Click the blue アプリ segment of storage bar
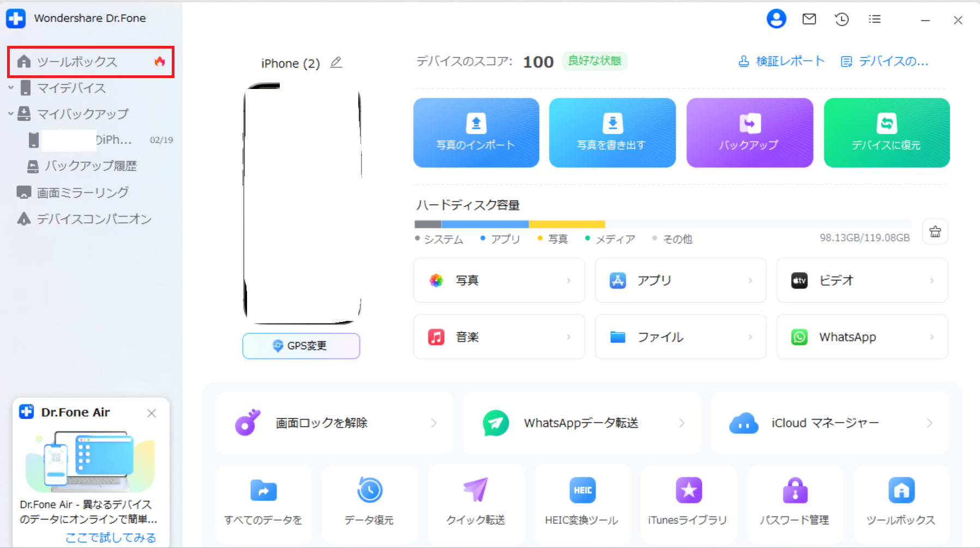Image resolution: width=980 pixels, height=548 pixels. coord(485,224)
